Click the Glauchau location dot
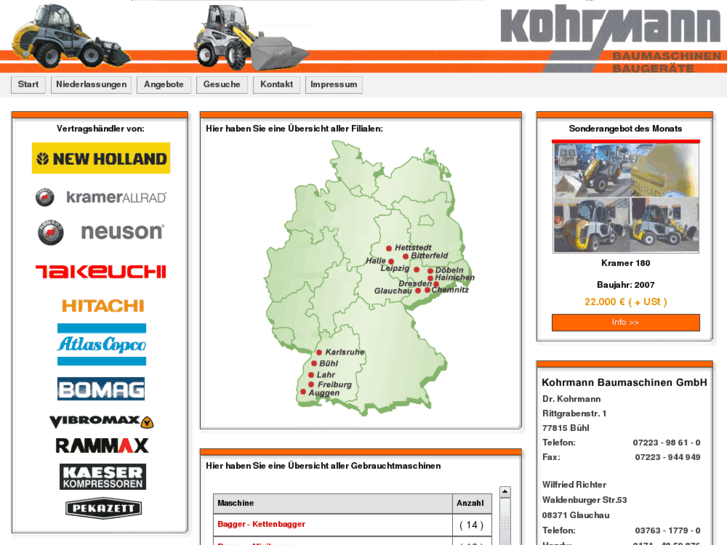 pos(418,290)
